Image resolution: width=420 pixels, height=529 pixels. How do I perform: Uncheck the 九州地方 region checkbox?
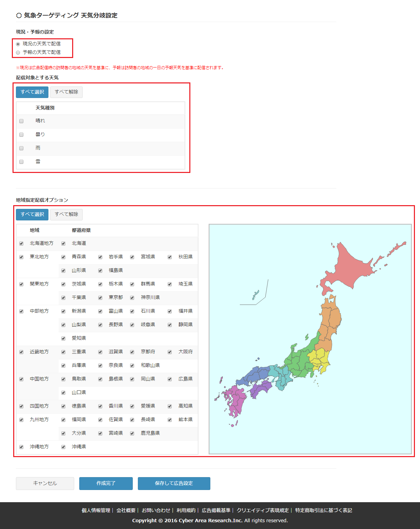point(21,420)
